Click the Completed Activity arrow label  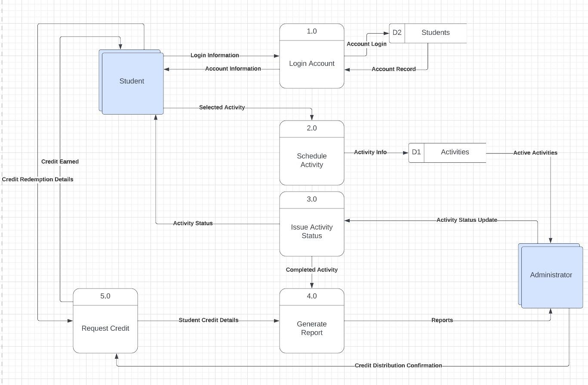click(x=311, y=270)
